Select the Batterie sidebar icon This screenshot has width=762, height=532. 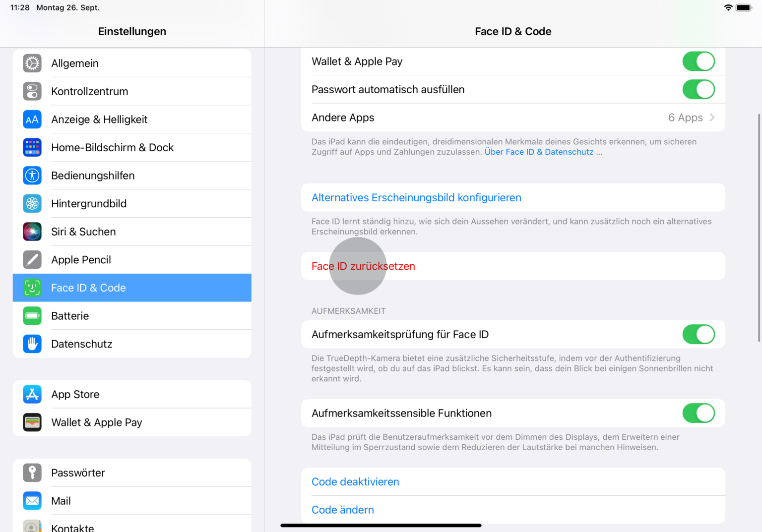tap(32, 316)
